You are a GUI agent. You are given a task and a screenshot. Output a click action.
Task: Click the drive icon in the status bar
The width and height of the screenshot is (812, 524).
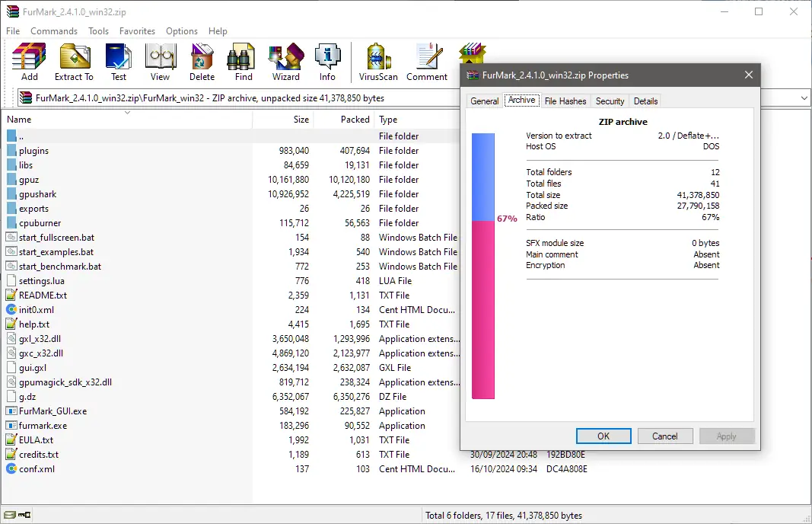[x=9, y=515]
